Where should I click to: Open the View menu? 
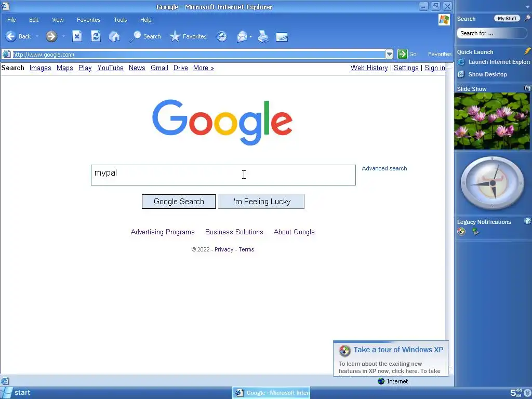click(x=58, y=20)
